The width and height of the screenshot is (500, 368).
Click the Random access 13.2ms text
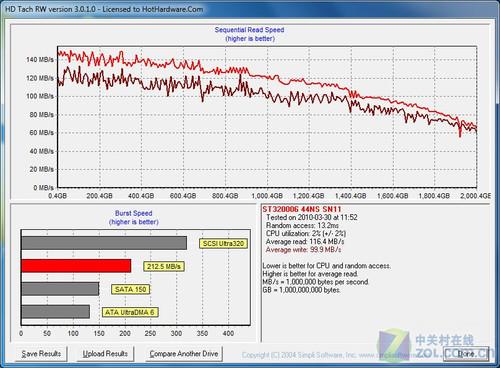click(x=302, y=226)
